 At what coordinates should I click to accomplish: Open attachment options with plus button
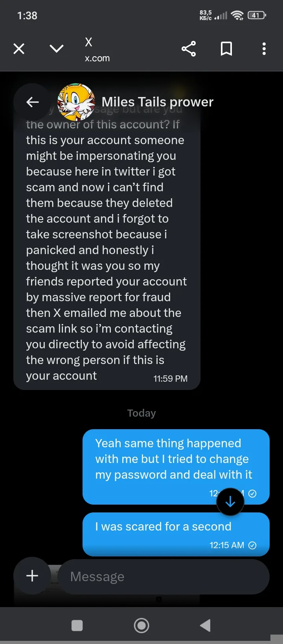[32, 576]
